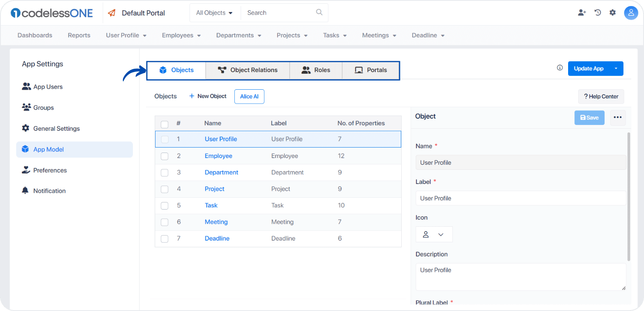Screen dimensions: 644x311
Task: Click the Save button with disk icon
Action: pos(589,118)
